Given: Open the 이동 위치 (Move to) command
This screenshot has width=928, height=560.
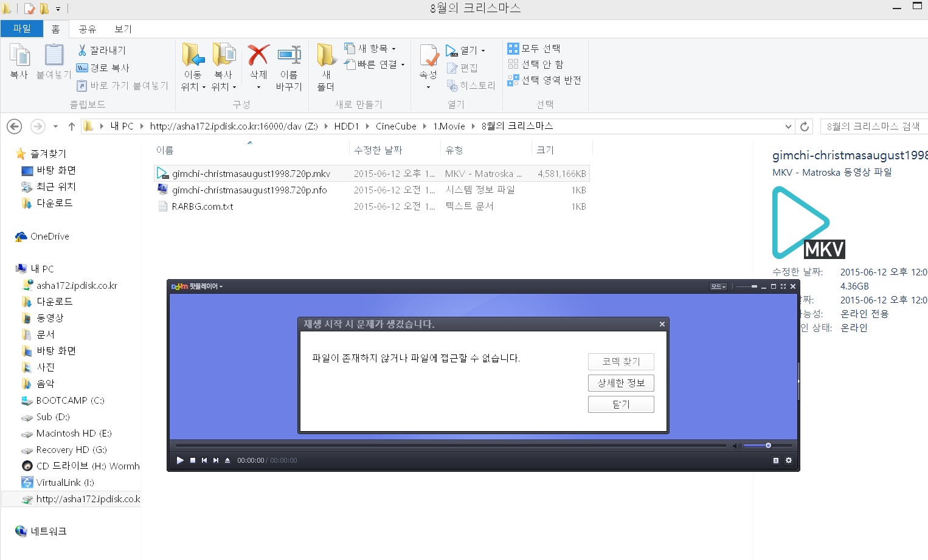Looking at the screenshot, I should (x=193, y=67).
